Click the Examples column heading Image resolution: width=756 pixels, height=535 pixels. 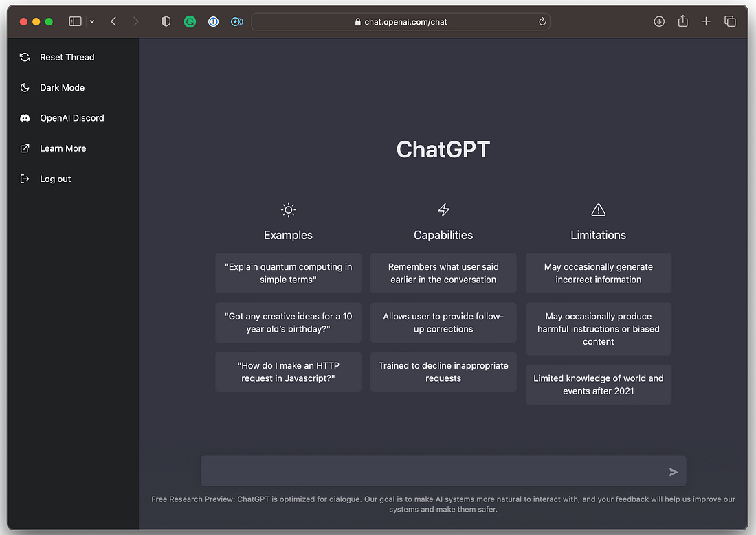pyautogui.click(x=289, y=235)
